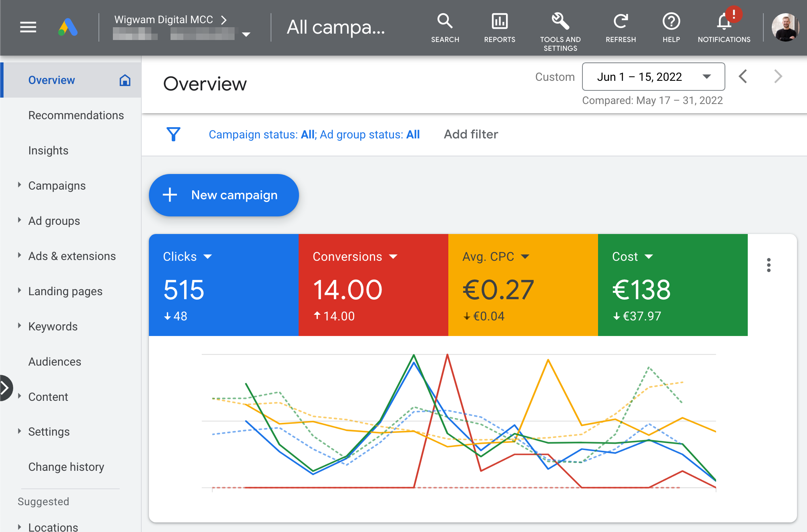Open the date range dropdown
Screen dimensions: 807x532
pyautogui.click(x=653, y=77)
